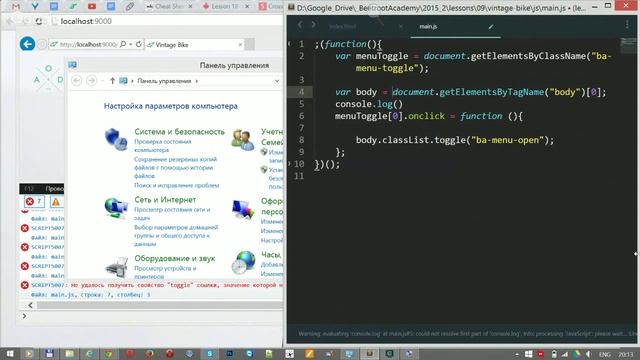Refresh the page in Internet Explorer
The width and height of the screenshot is (640, 360).
pyautogui.click(x=139, y=44)
